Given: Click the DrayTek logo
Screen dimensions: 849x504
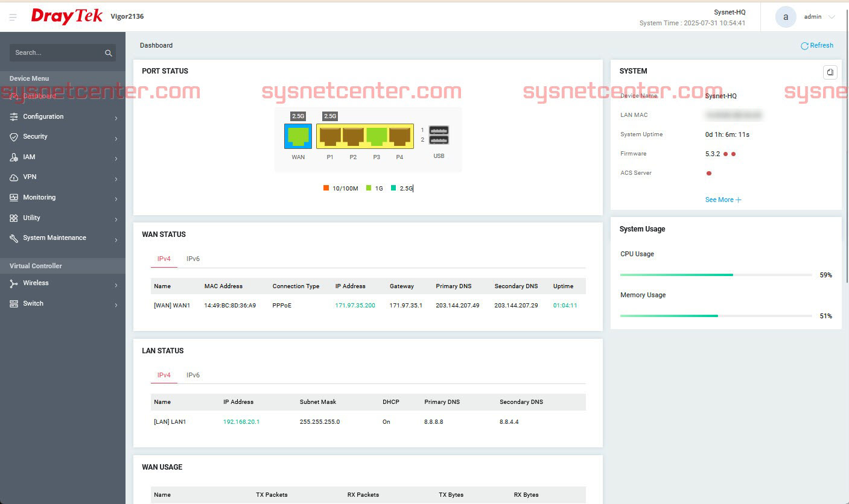Looking at the screenshot, I should tap(67, 16).
